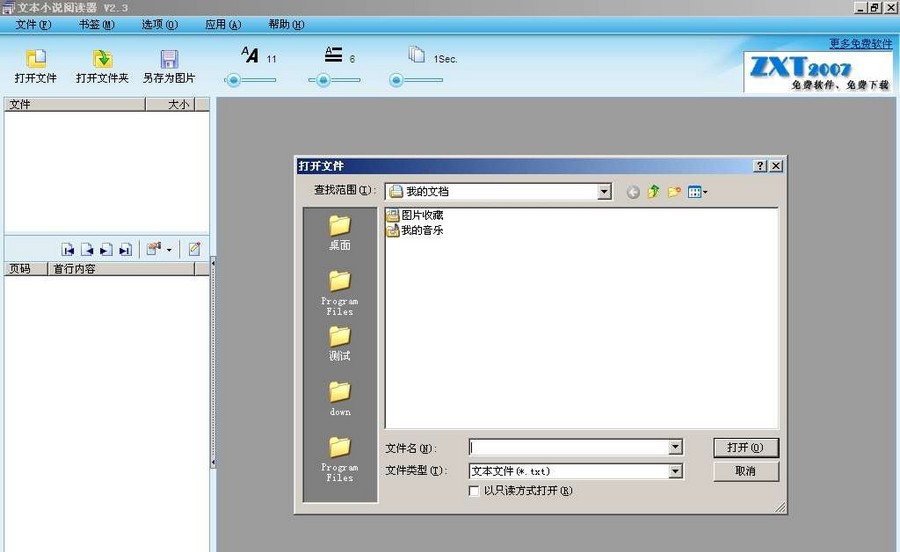Go to next page icon

(x=106, y=250)
